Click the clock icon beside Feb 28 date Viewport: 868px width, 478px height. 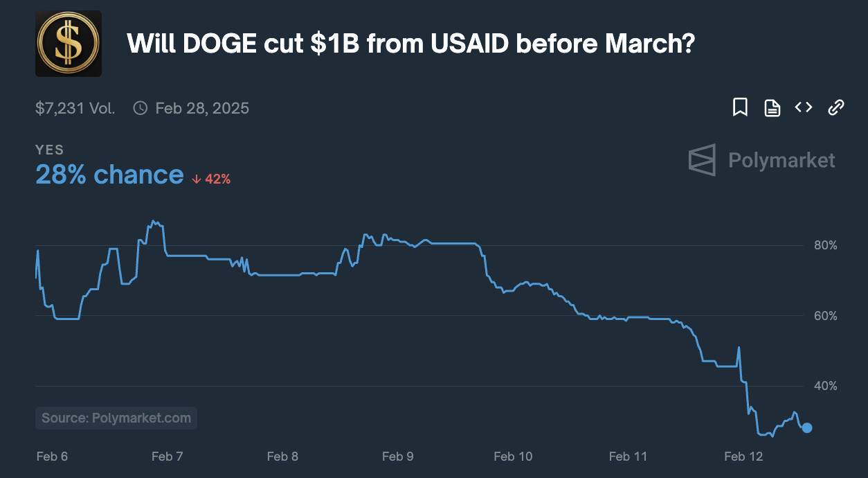141,107
